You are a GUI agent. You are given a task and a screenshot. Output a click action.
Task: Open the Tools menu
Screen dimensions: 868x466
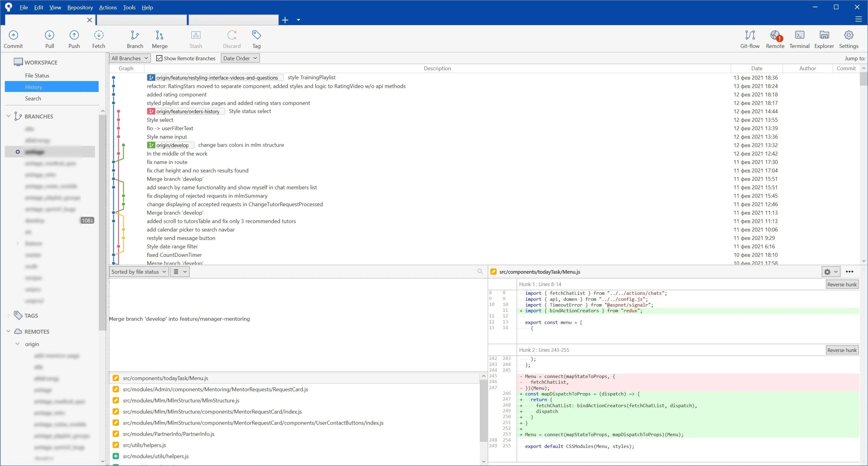coord(129,8)
